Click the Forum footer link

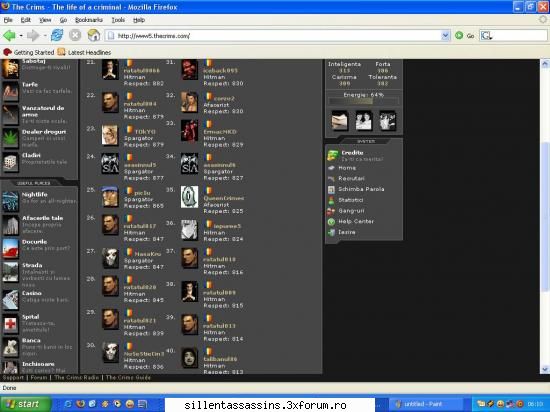click(x=39, y=378)
